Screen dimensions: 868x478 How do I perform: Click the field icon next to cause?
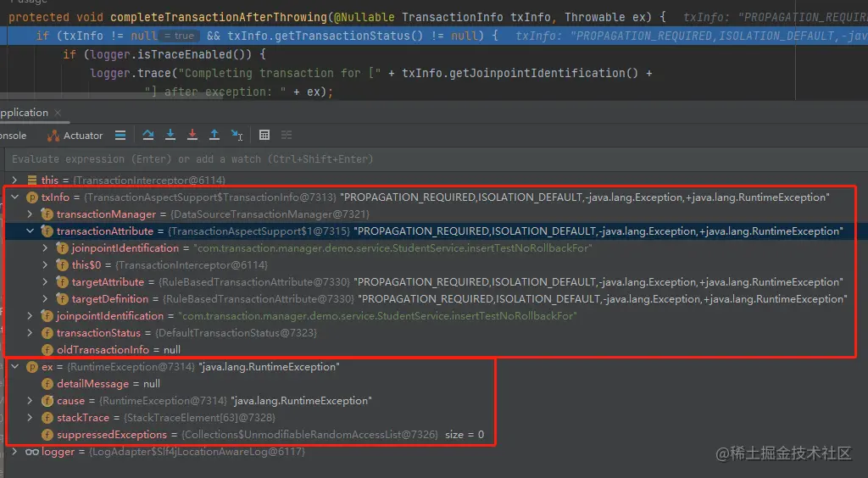coord(47,401)
